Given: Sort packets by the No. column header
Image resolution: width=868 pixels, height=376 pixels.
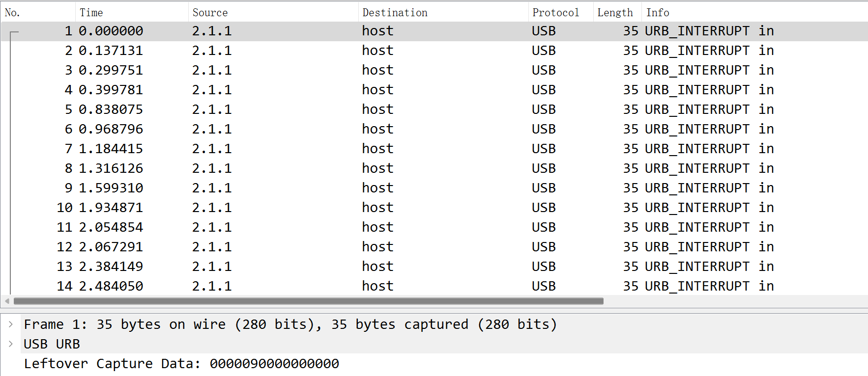Looking at the screenshot, I should coord(38,12).
